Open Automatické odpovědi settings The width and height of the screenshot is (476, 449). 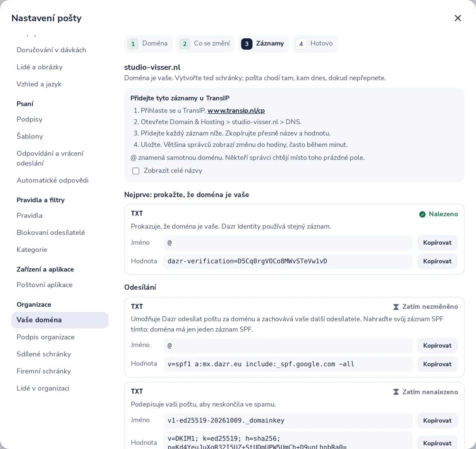click(x=53, y=180)
